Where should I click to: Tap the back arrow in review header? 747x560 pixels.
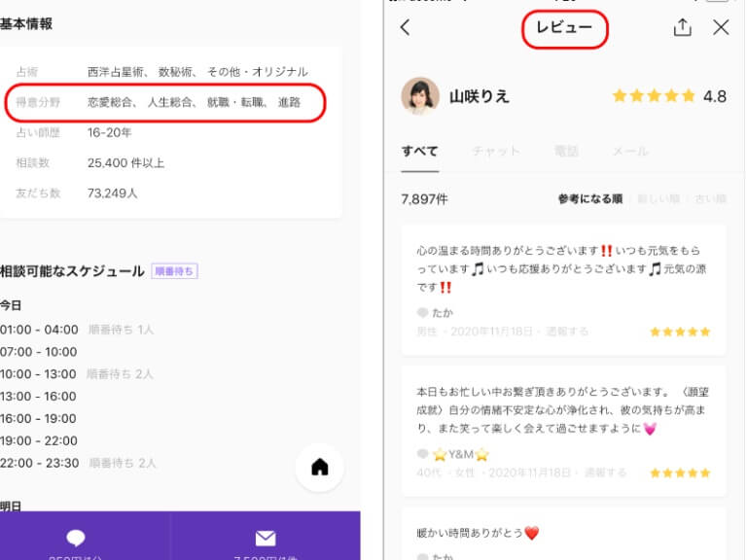pyautogui.click(x=406, y=28)
